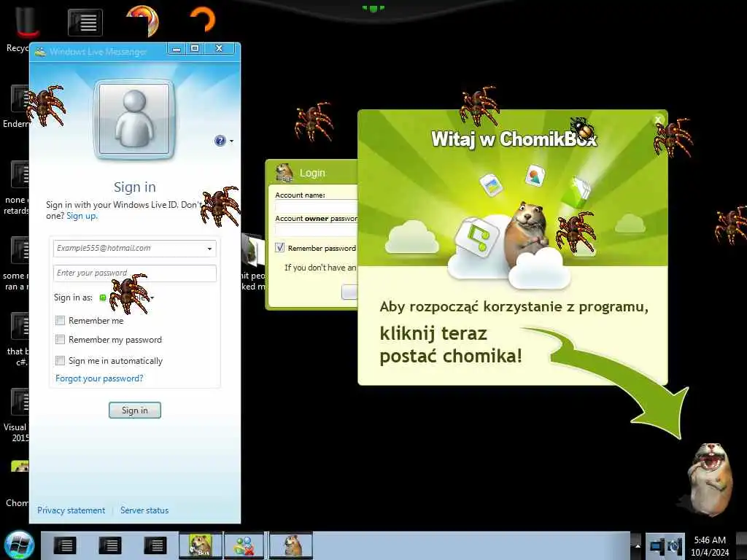Click the laughing hamster character on desktop

coord(709,480)
